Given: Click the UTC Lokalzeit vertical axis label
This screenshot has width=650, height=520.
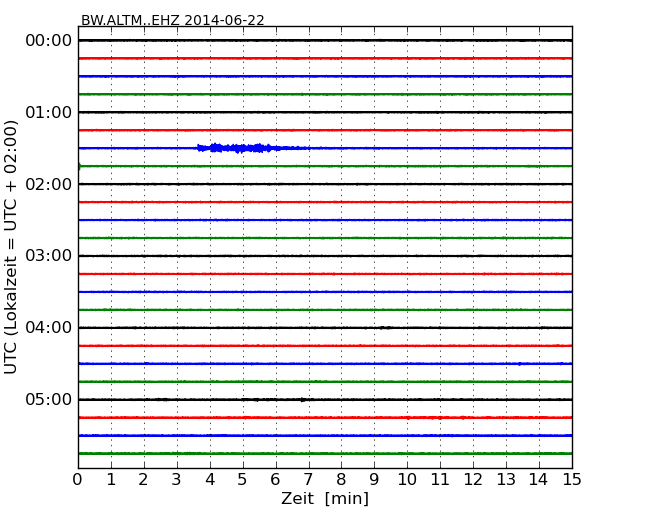Looking at the screenshot, I should tap(11, 248).
